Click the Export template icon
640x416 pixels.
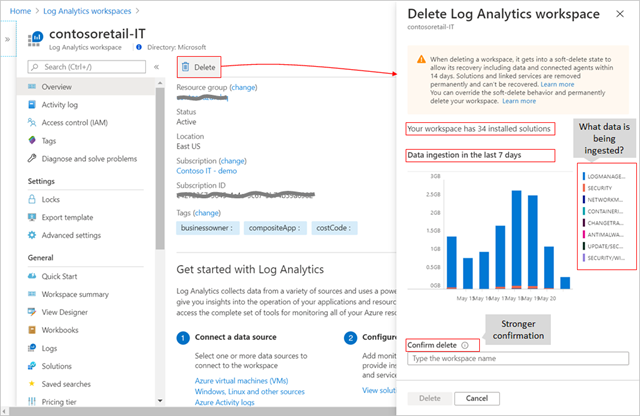(x=32, y=217)
